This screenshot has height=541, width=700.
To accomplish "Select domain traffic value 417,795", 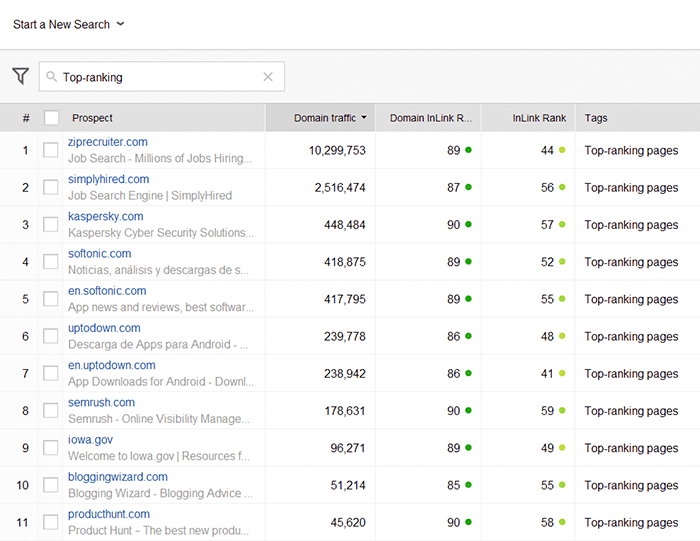I will [345, 299].
